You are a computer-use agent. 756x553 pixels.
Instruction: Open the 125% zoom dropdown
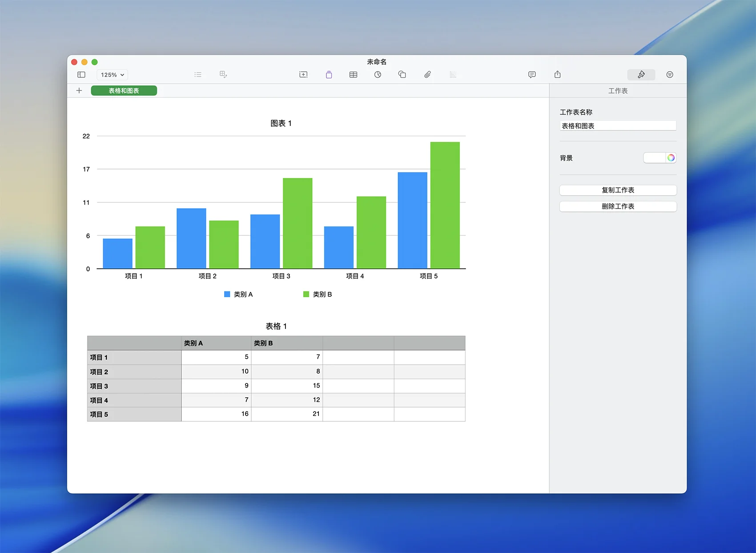[x=112, y=75]
